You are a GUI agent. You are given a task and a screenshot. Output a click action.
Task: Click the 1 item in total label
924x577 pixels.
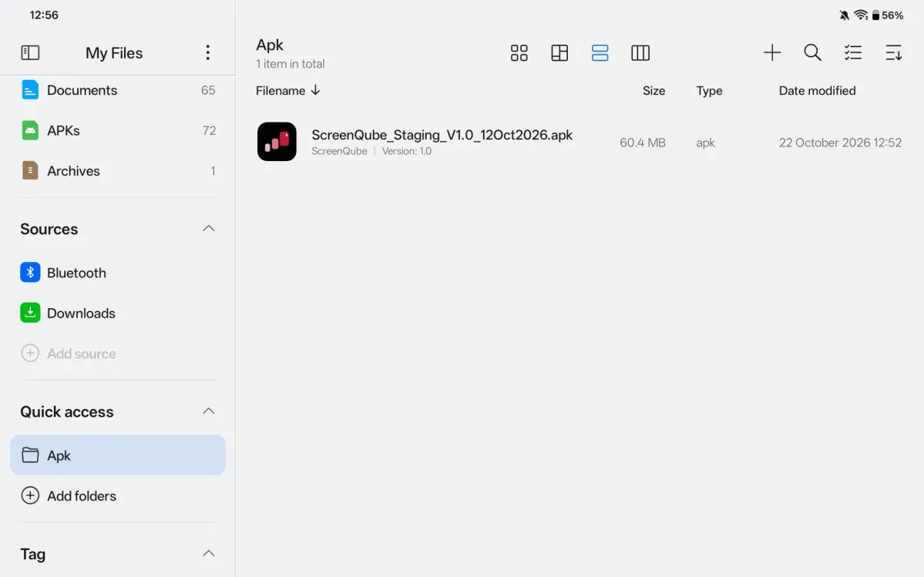tap(290, 64)
